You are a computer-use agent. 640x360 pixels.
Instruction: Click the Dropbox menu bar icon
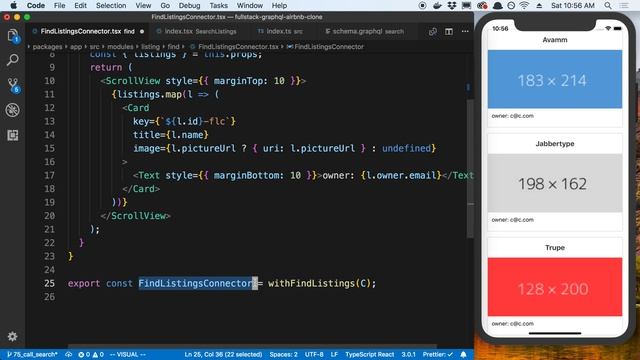[452, 6]
